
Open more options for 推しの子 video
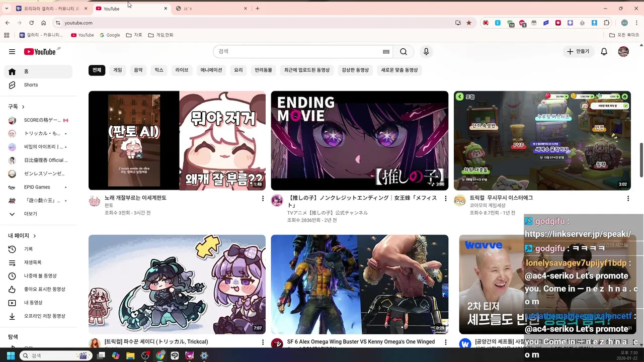[x=445, y=199]
